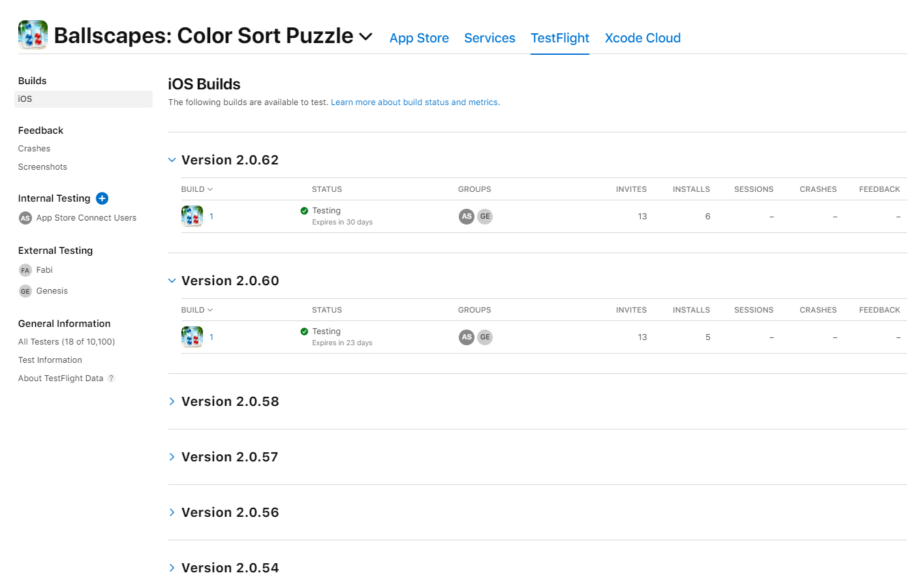Click the FA avatar next to Fabi
This screenshot has height=588, width=915.
(25, 270)
